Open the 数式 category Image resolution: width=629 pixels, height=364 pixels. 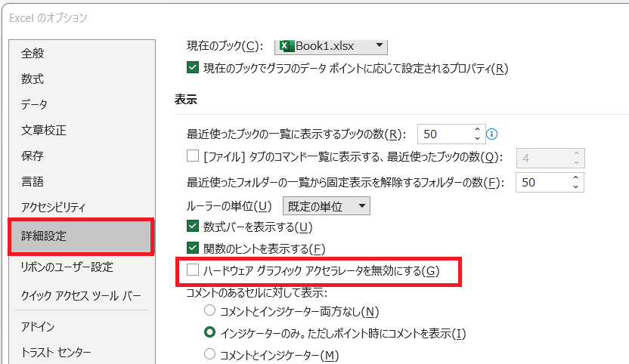pos(33,79)
